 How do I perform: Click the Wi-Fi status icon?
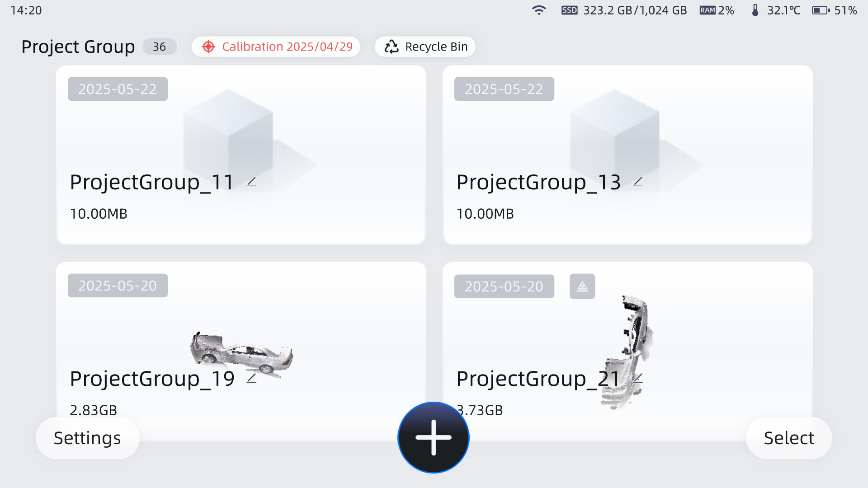click(539, 10)
